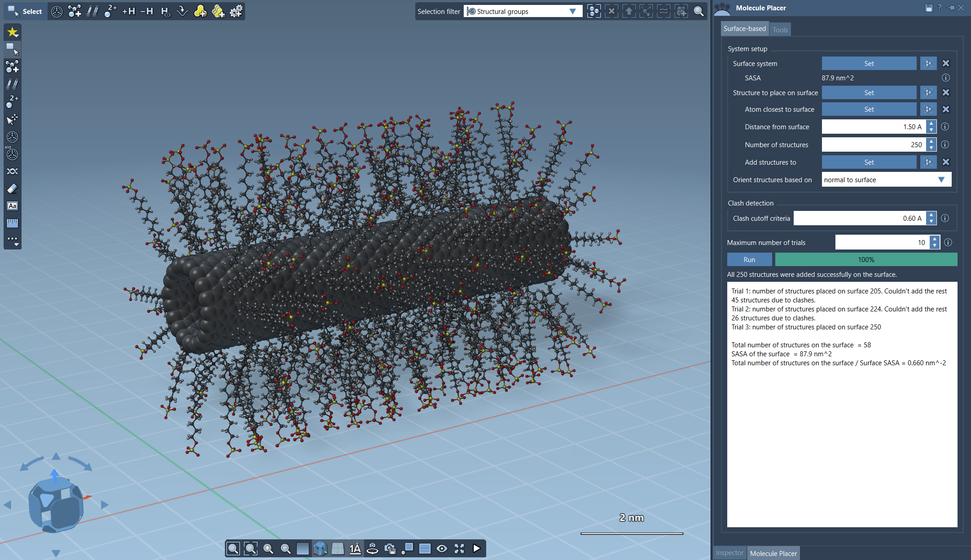Select the ruler measurement tool
Viewport: 971px width, 560px height.
click(12, 223)
